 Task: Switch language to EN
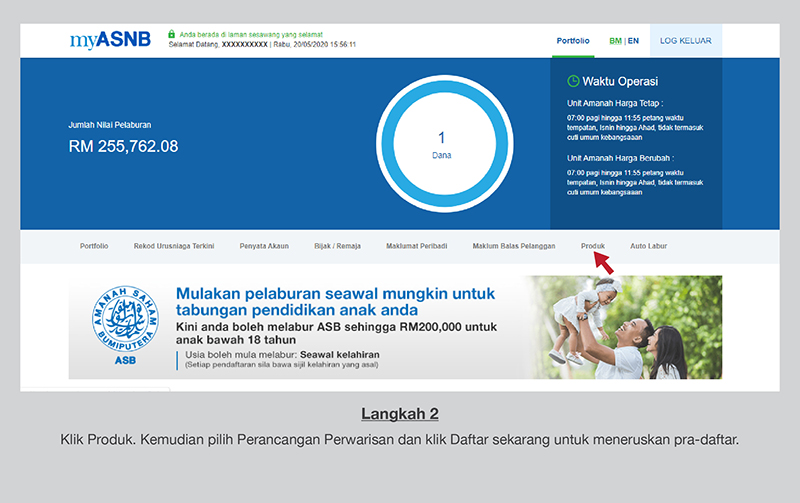click(x=633, y=41)
